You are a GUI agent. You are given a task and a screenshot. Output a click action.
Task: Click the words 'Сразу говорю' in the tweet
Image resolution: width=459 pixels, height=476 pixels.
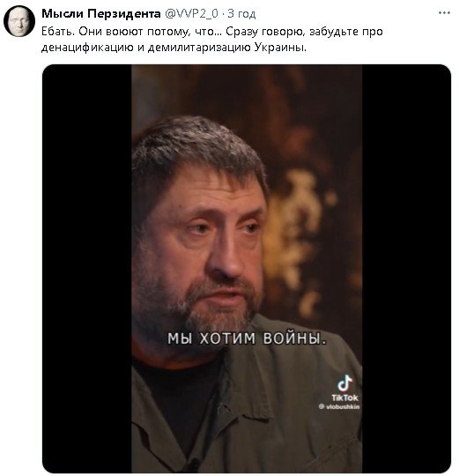(x=265, y=32)
